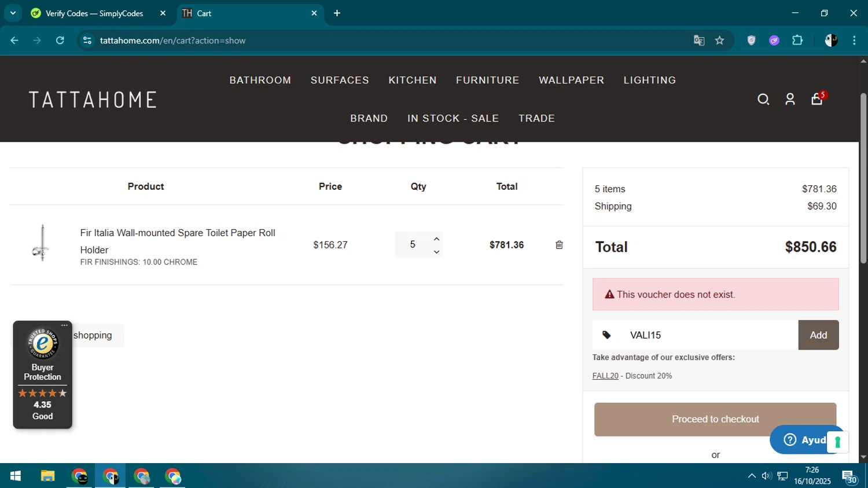Reload the cart page

coord(60,41)
